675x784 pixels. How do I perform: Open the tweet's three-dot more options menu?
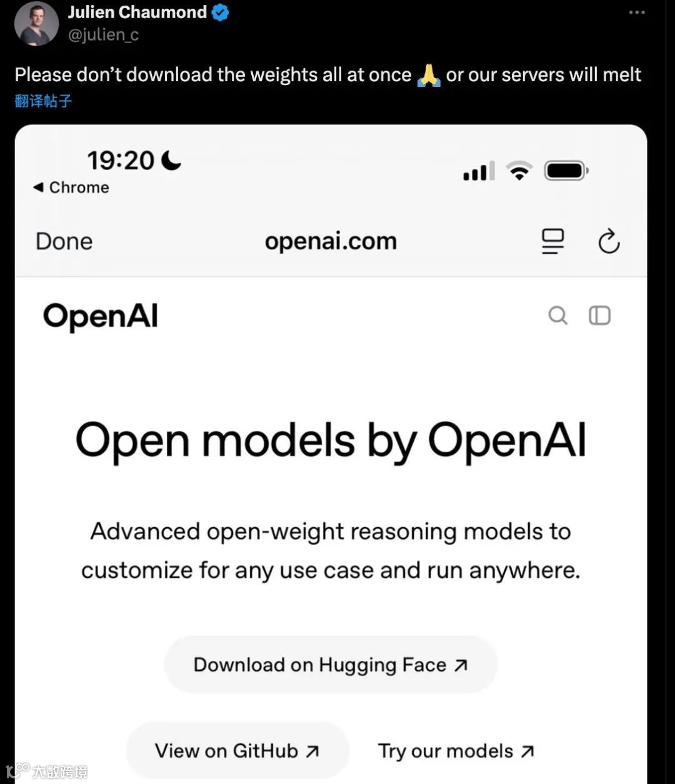tap(636, 12)
